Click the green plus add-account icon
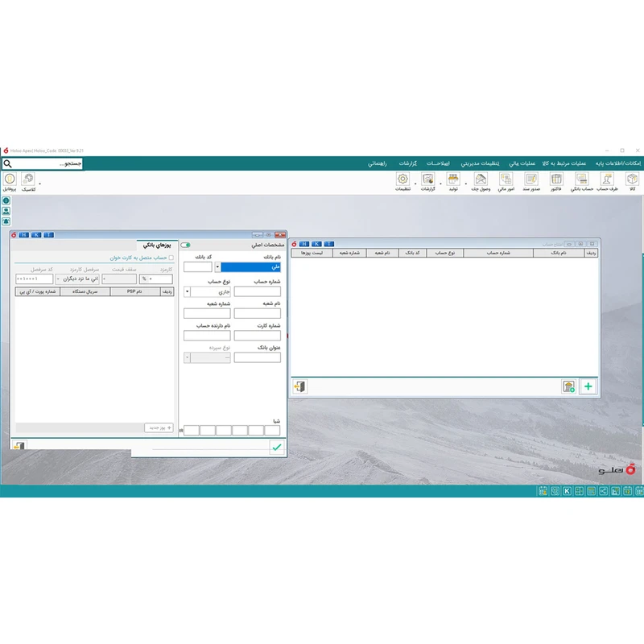The height and width of the screenshot is (644, 644). tap(588, 386)
